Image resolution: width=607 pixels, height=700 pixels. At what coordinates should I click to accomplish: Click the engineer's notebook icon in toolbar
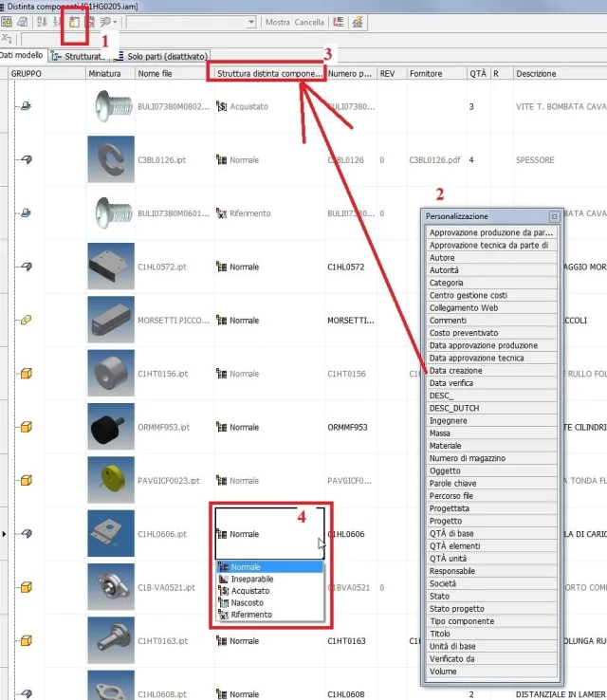pos(22,22)
